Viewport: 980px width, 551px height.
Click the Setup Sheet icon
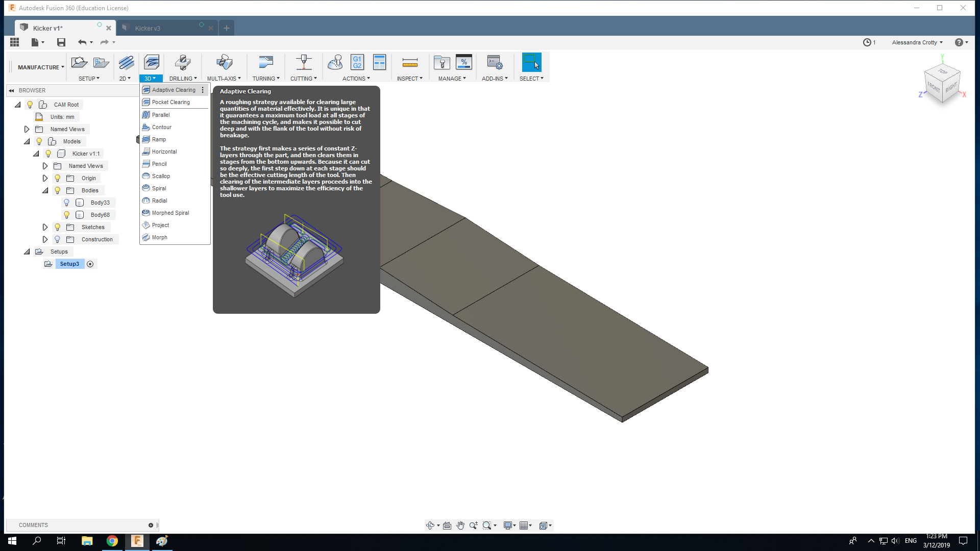(x=379, y=63)
